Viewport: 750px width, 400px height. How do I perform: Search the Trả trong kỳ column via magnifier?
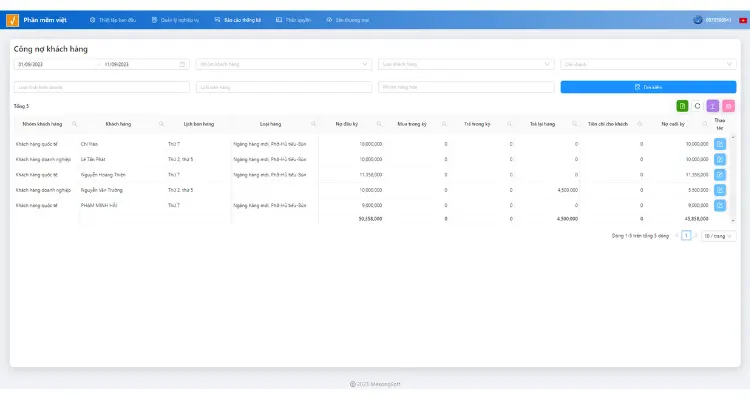tap(509, 124)
